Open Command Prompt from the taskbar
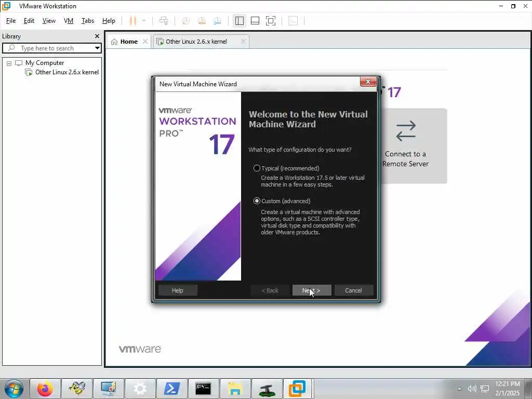 (203, 389)
